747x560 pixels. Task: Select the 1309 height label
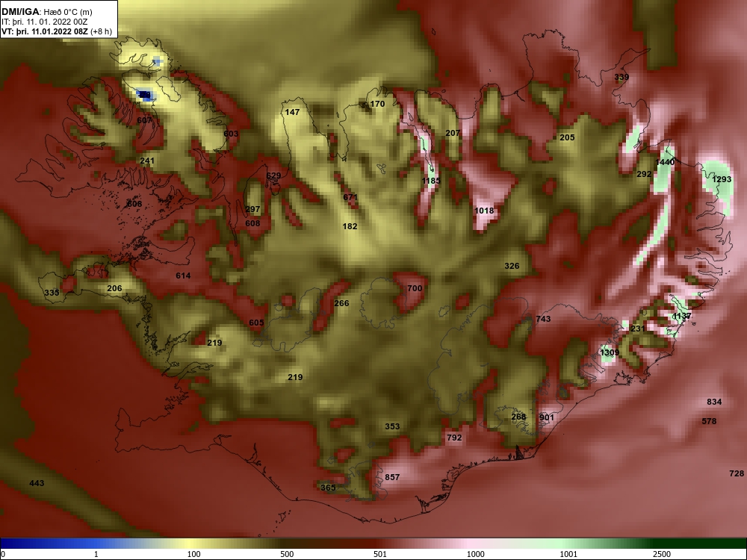coord(610,353)
